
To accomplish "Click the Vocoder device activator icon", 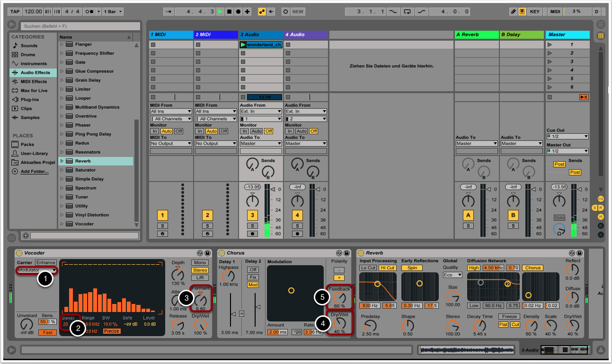I will pos(19,253).
